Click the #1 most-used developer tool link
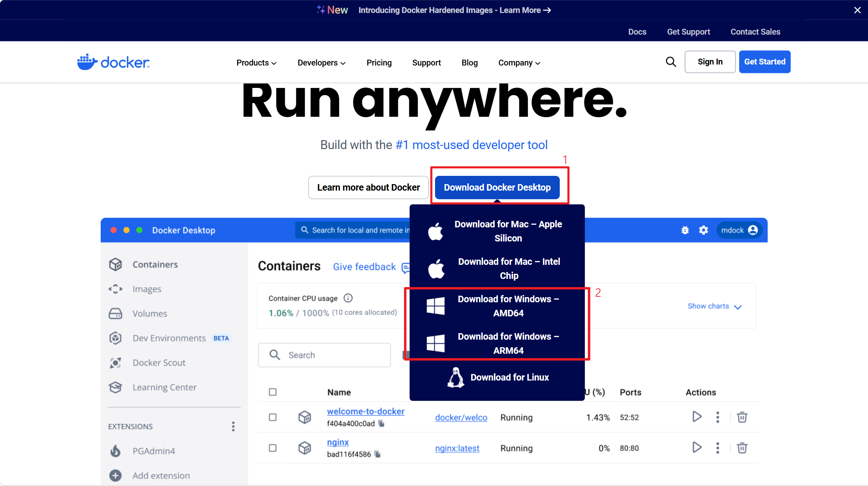 point(471,145)
